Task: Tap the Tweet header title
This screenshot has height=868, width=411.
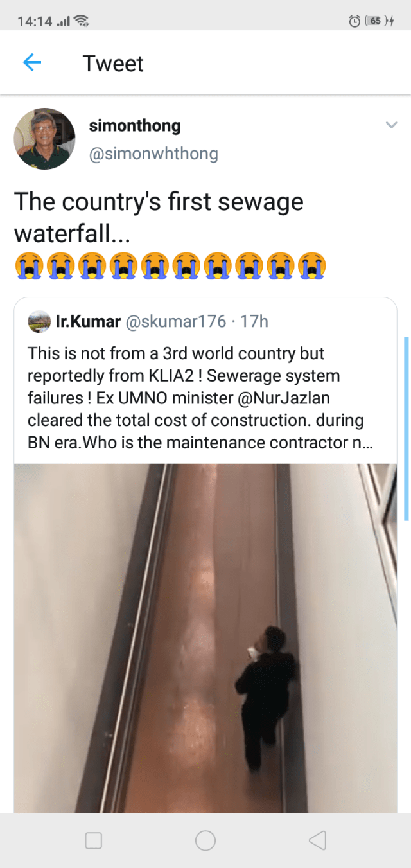Action: tap(113, 64)
